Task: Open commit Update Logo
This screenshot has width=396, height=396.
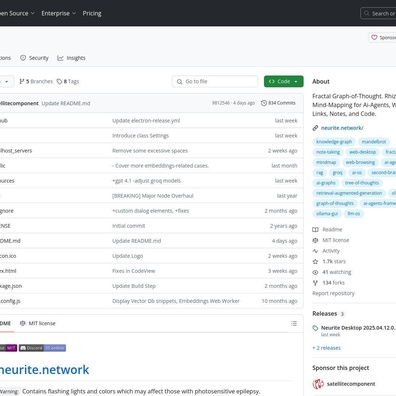Action: point(128,256)
